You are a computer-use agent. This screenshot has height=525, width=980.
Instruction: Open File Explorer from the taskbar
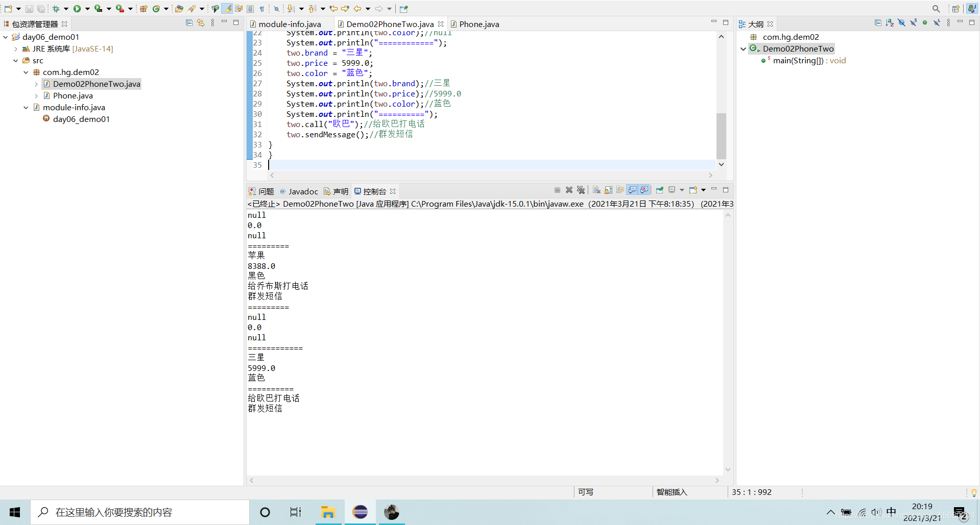pos(328,512)
